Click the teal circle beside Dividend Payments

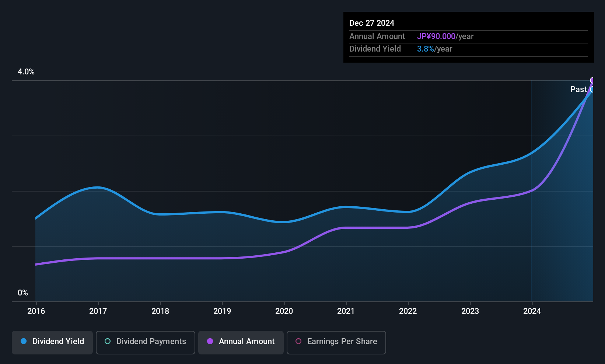108,342
